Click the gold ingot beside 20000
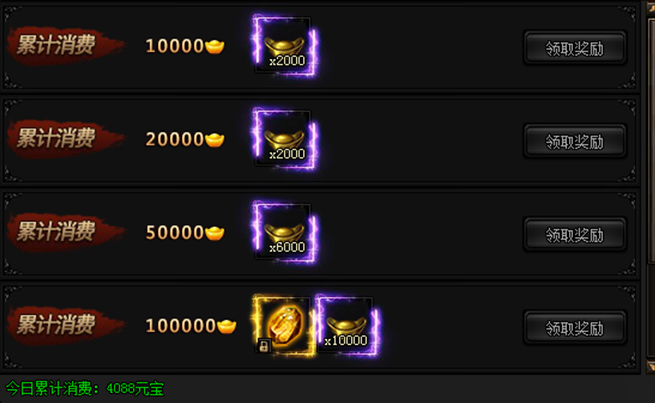Screen dimensions: 655x403 (x=215, y=139)
